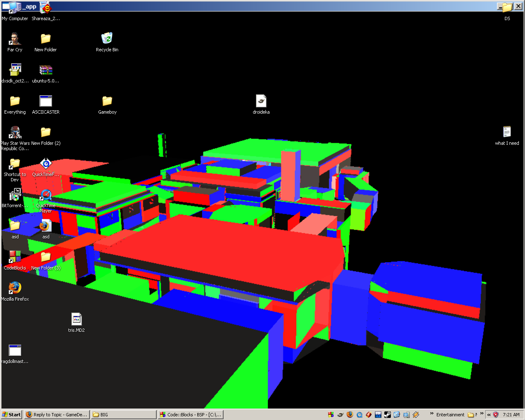The image size is (525, 420).
Task: Launch Firefox from Quick Launch bar
Action: click(x=350, y=415)
